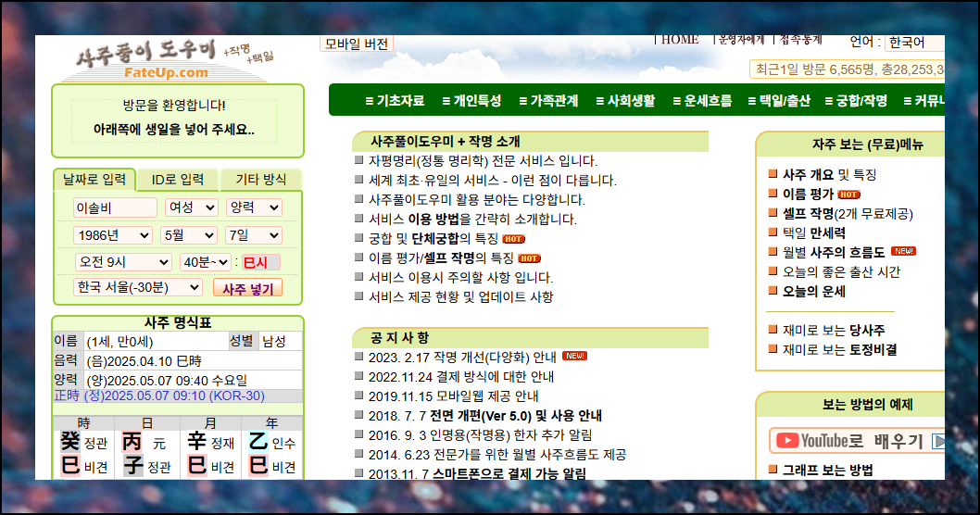
Task: Switch to the ID로 입력 tab
Action: 178,180
